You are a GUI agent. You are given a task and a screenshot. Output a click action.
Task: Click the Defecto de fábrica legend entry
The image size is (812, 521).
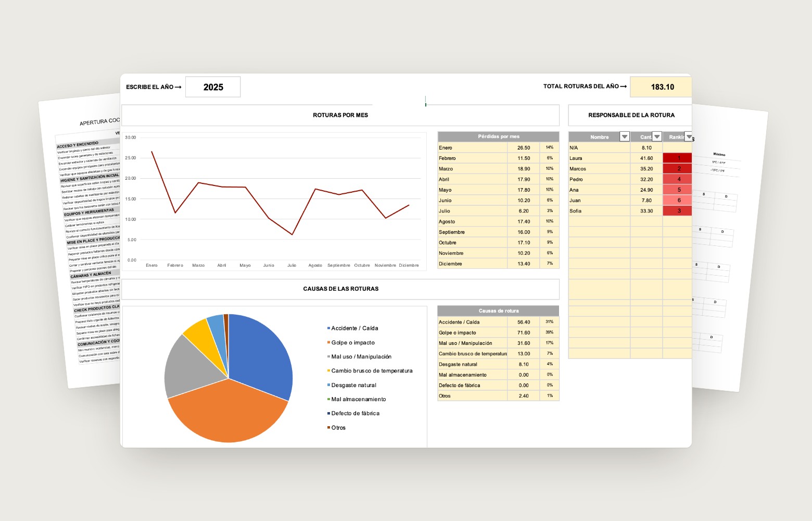[353, 414]
